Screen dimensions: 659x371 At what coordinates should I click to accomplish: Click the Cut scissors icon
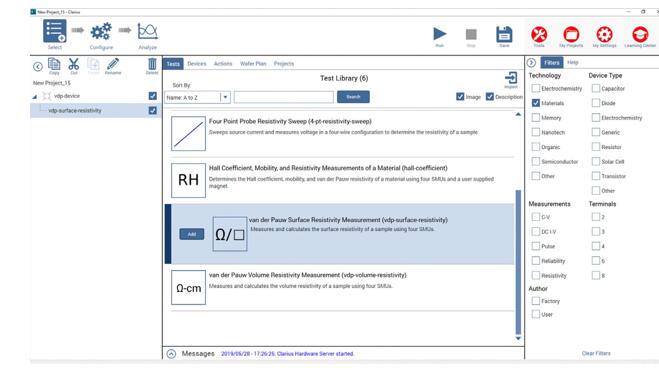[74, 64]
